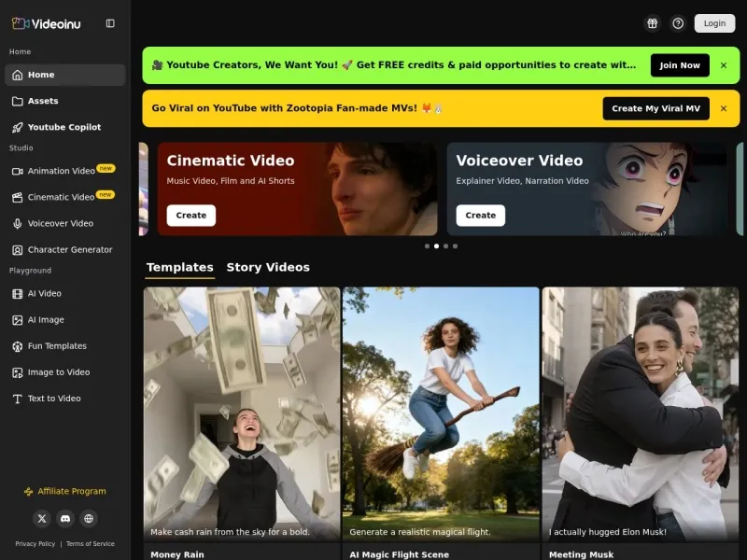The width and height of the screenshot is (747, 560).
Task: Open the Money Rain template thumbnail
Action: [242, 413]
